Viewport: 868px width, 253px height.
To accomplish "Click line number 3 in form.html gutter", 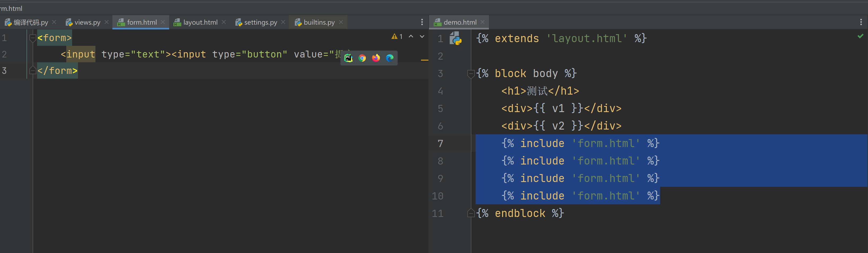I will click(x=4, y=70).
